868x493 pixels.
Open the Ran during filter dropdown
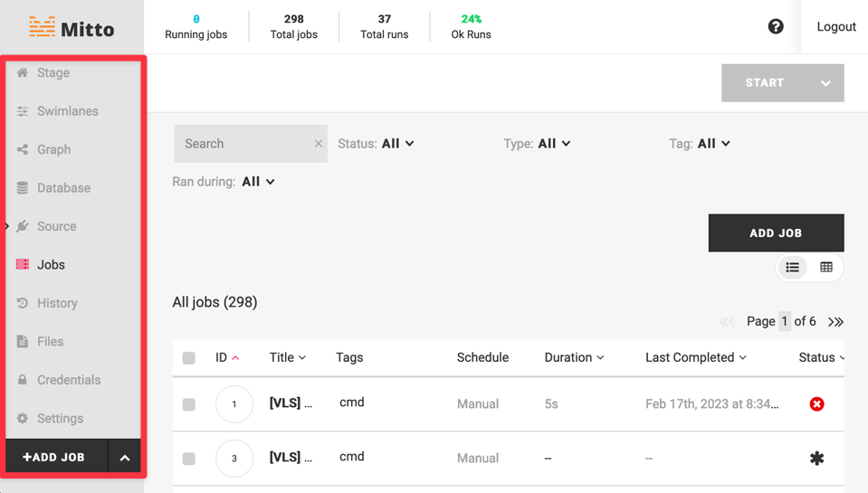click(x=258, y=182)
